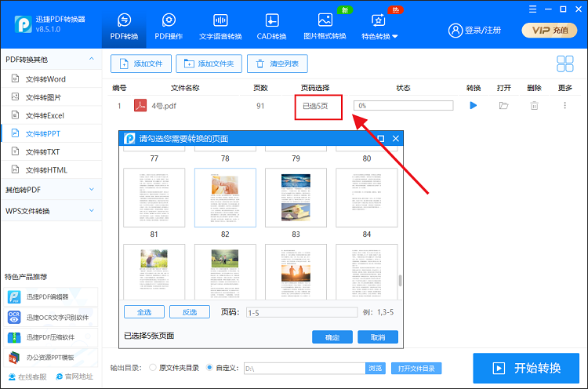The width and height of the screenshot is (588, 389).
Task: Open the 图片格式转换 tool
Action: [x=325, y=25]
